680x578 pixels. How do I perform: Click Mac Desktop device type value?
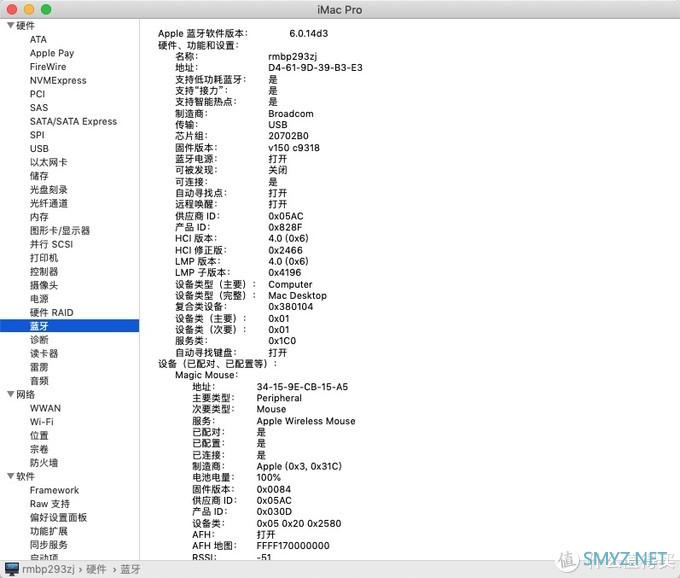pyautogui.click(x=298, y=296)
